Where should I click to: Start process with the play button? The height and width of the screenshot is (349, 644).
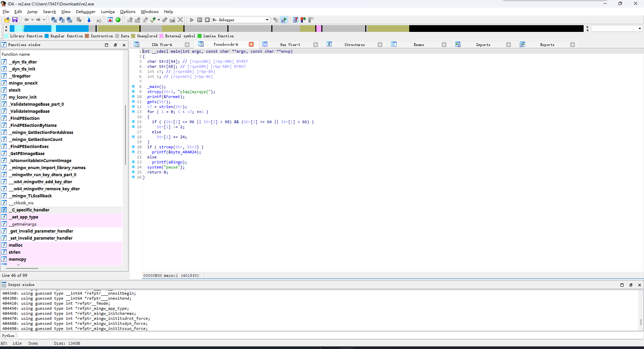[192, 20]
